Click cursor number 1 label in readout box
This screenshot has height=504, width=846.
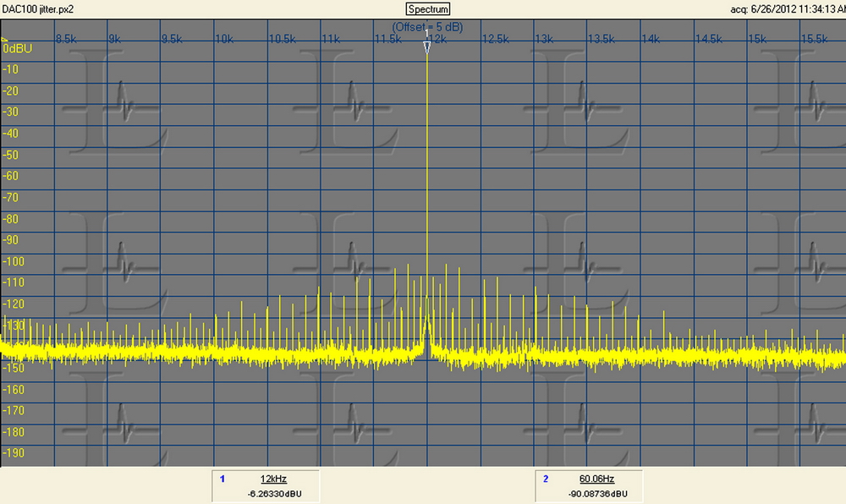coord(222,479)
